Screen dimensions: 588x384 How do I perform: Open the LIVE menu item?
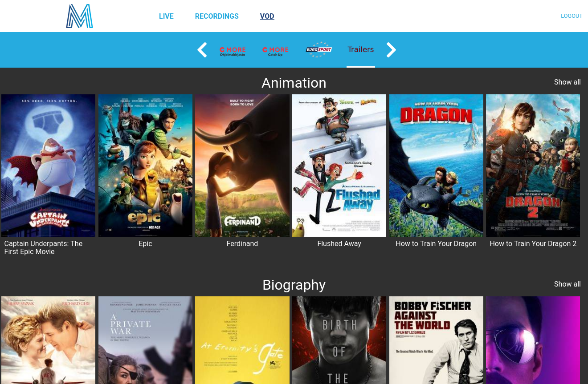[x=166, y=16]
